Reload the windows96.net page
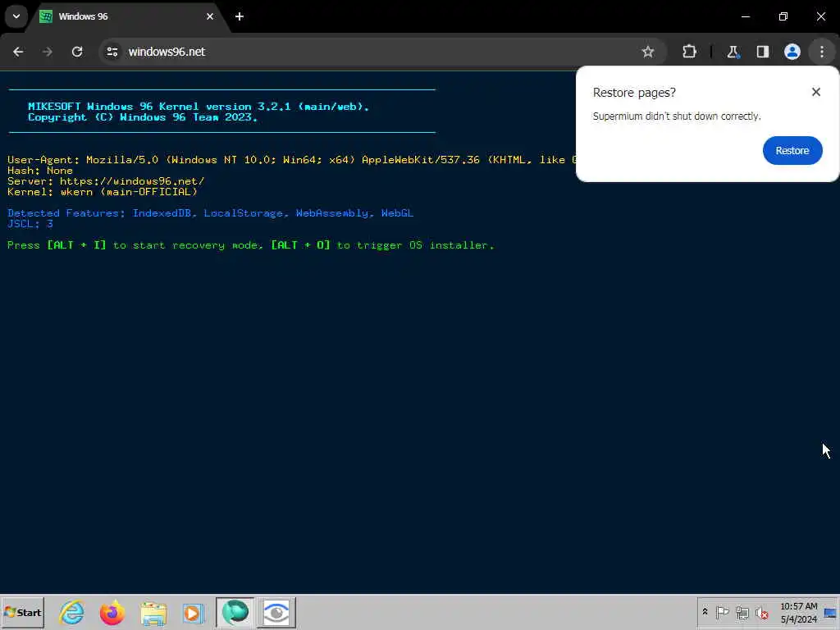 click(77, 52)
